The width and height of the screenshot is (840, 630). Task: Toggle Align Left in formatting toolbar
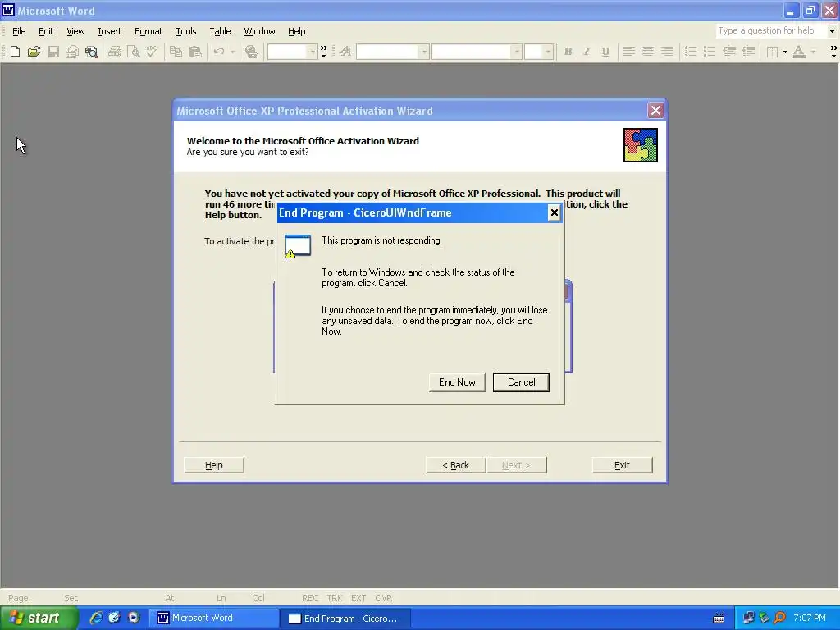629,52
